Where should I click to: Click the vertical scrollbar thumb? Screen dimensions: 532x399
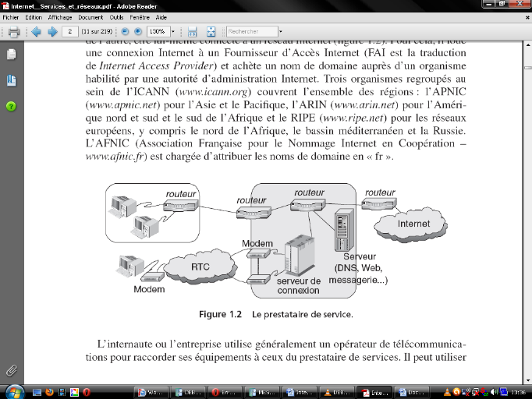[x=528, y=68]
